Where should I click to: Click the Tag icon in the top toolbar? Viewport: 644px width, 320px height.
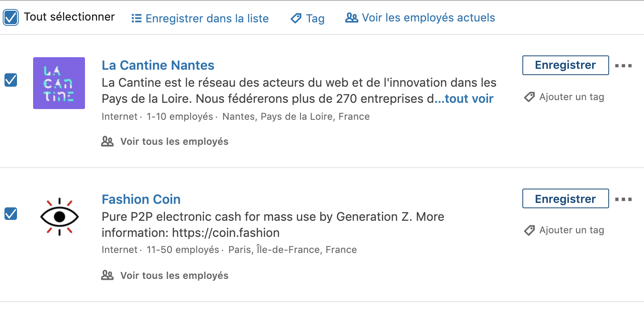pos(296,18)
